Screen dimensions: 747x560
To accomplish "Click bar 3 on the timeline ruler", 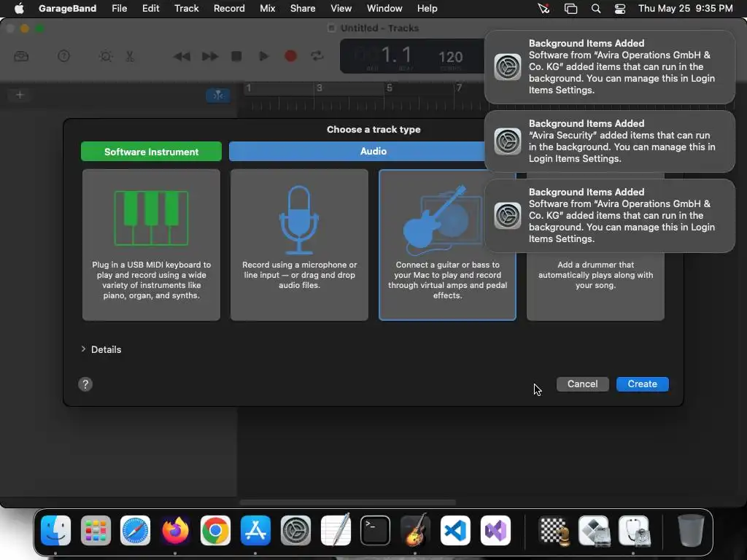I will [x=320, y=87].
